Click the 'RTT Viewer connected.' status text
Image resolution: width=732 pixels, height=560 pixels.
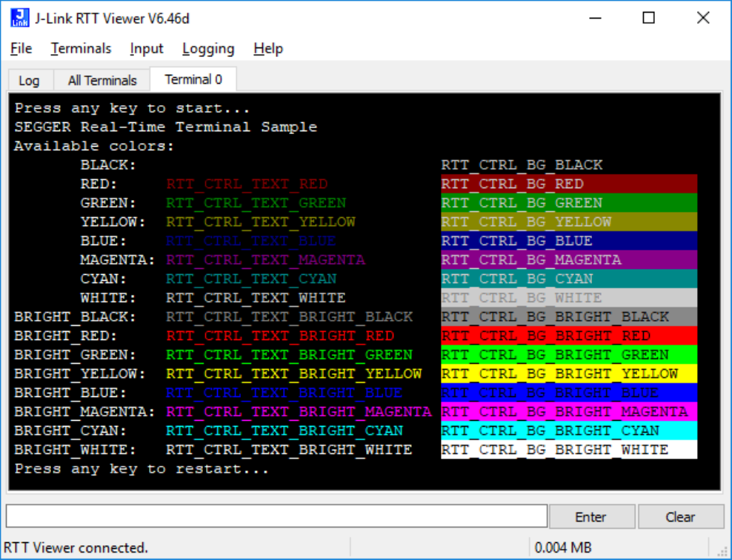[76, 548]
